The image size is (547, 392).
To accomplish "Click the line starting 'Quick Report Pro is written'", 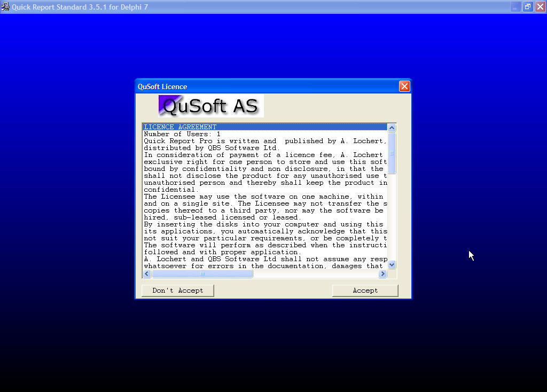I will [265, 141].
